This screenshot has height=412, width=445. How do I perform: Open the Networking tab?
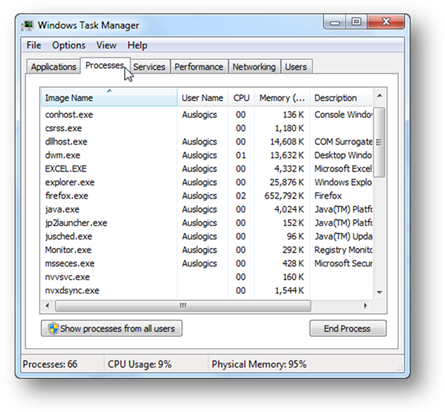coord(254,67)
